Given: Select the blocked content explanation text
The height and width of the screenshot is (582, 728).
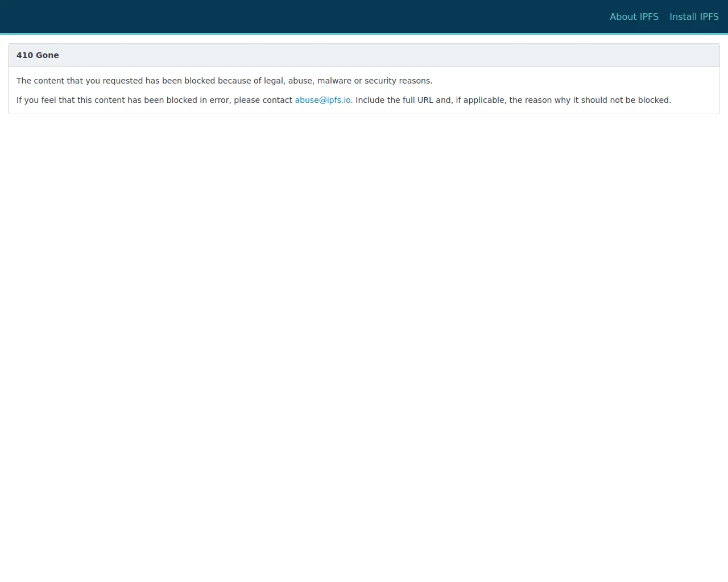Looking at the screenshot, I should tap(224, 80).
